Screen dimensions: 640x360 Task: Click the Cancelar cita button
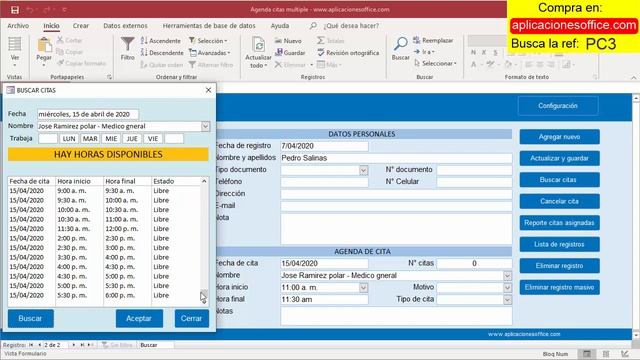pyautogui.click(x=560, y=201)
